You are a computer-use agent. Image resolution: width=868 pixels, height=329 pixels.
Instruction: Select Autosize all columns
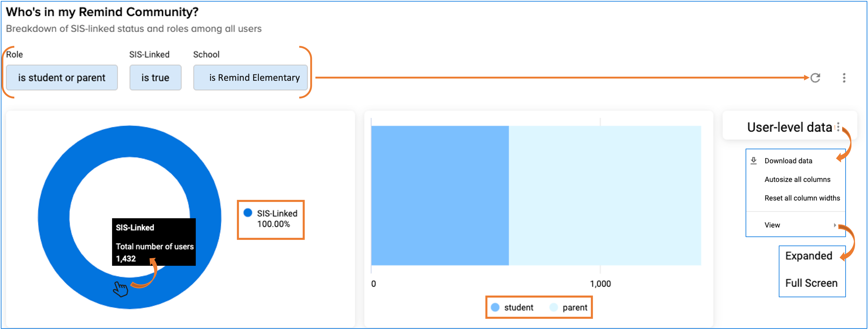[797, 179]
